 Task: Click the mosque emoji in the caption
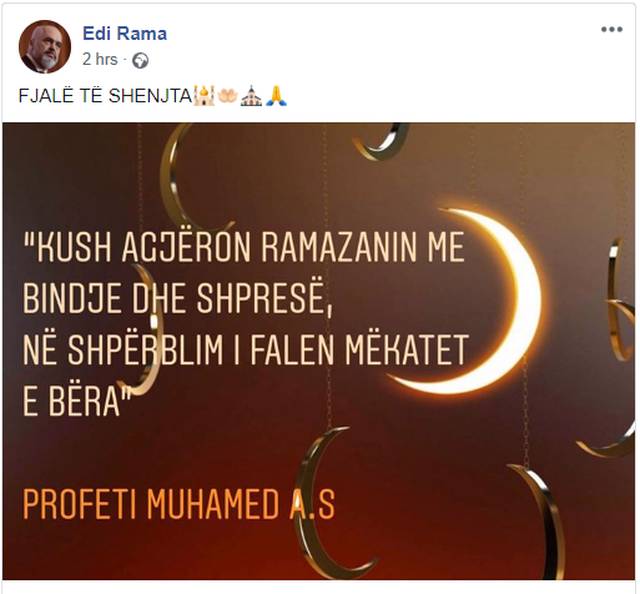pos(204,96)
